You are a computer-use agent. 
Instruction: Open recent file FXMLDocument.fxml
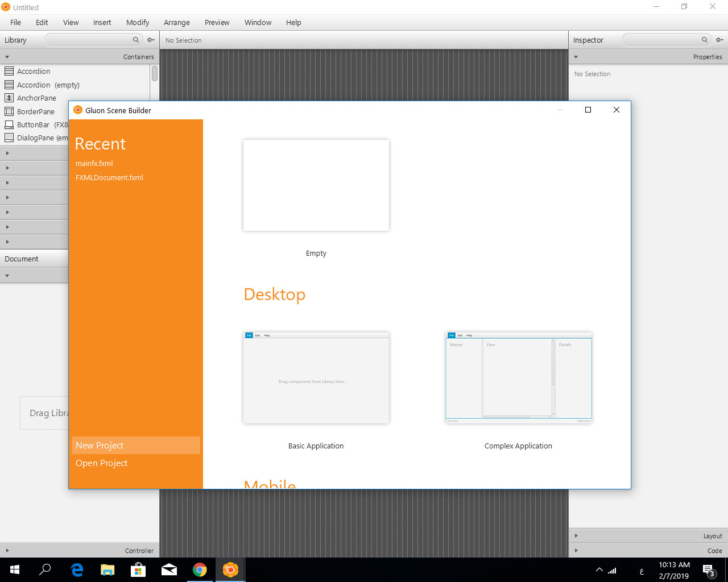(x=109, y=177)
